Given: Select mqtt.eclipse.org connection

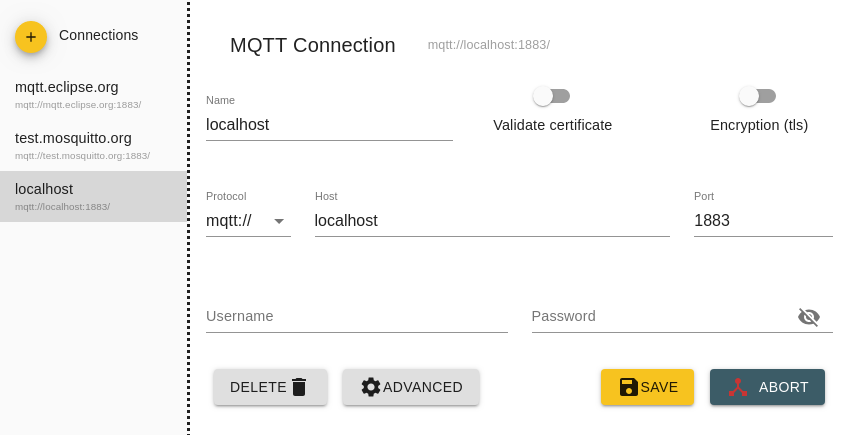Looking at the screenshot, I should point(78,94).
